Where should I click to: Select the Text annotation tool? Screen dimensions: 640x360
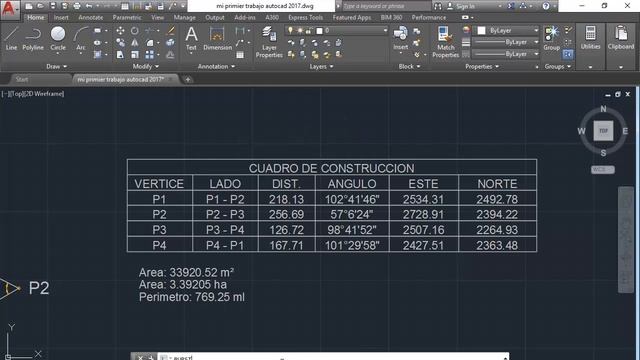click(x=191, y=39)
